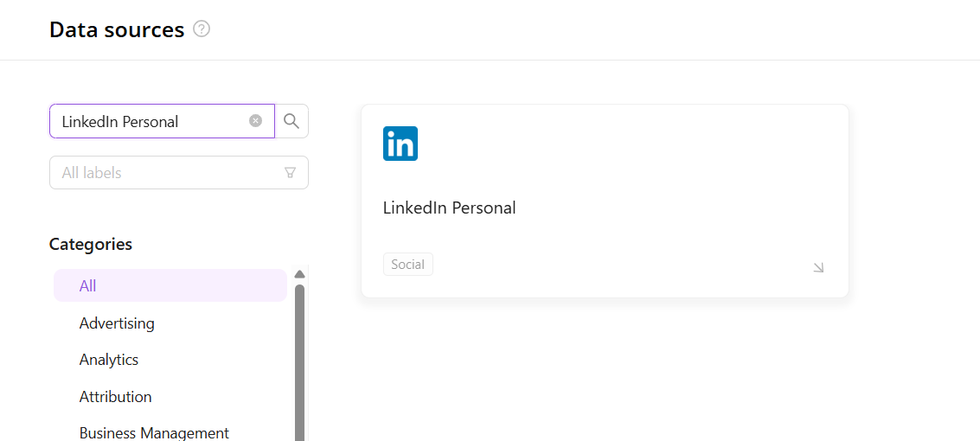Pick the Business Management category
This screenshot has height=441, width=980.
154,432
